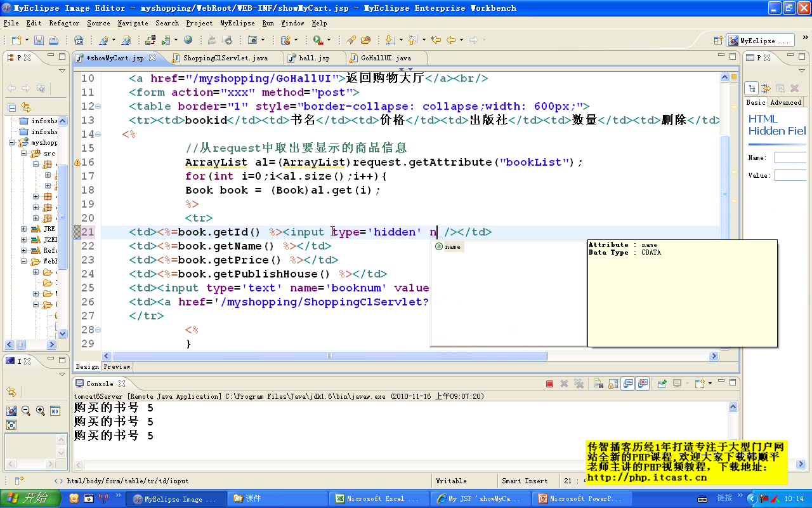Viewport: 812px width, 508px height.
Task: Open the Refactor menu
Action: pyautogui.click(x=64, y=23)
